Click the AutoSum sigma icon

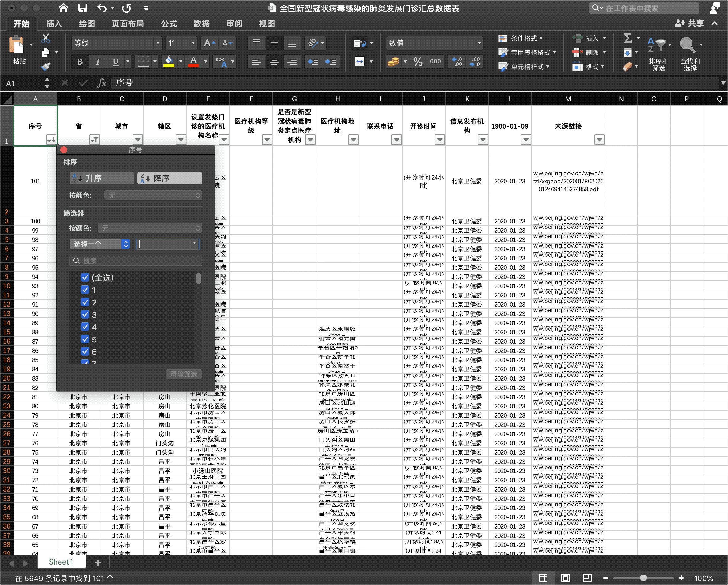628,38
